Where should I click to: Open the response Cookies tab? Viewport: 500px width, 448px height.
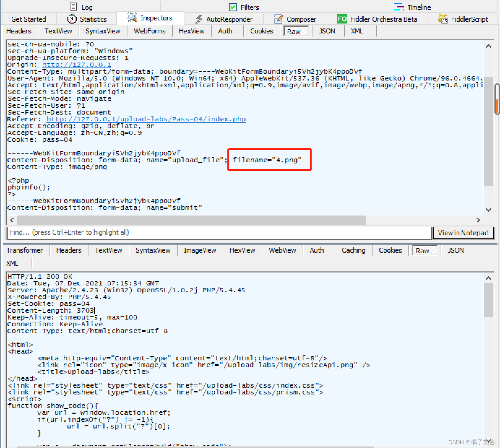pos(390,250)
